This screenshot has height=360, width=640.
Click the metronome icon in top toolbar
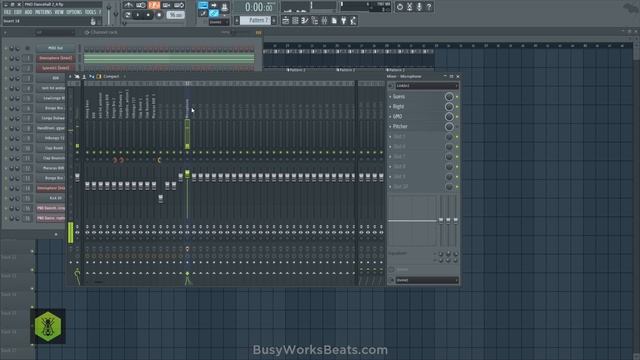coord(129,5)
